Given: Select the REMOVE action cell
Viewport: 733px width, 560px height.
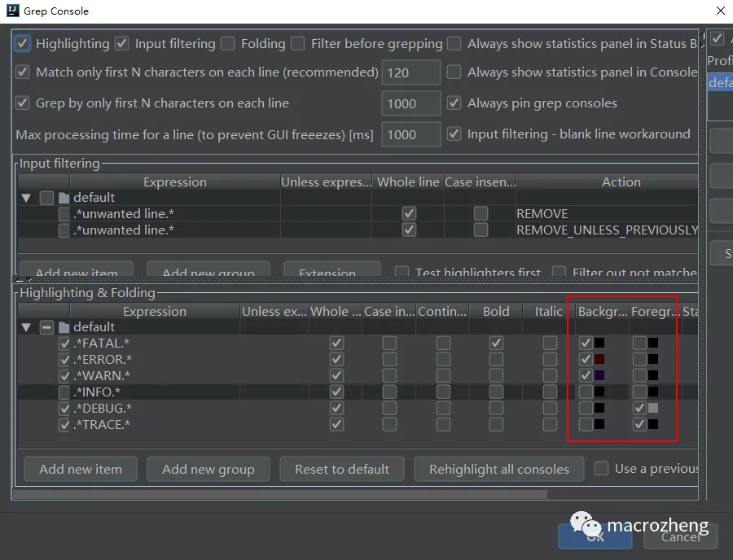Looking at the screenshot, I should (x=607, y=213).
